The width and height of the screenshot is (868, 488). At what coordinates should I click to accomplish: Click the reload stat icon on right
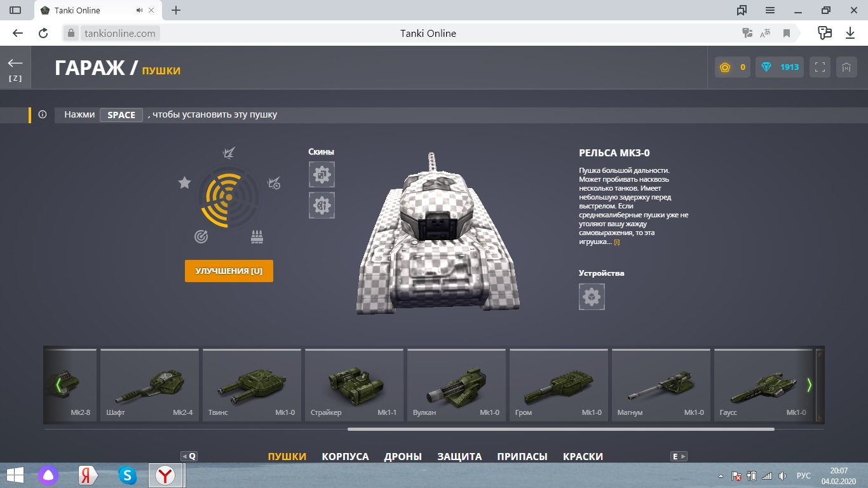tap(274, 183)
